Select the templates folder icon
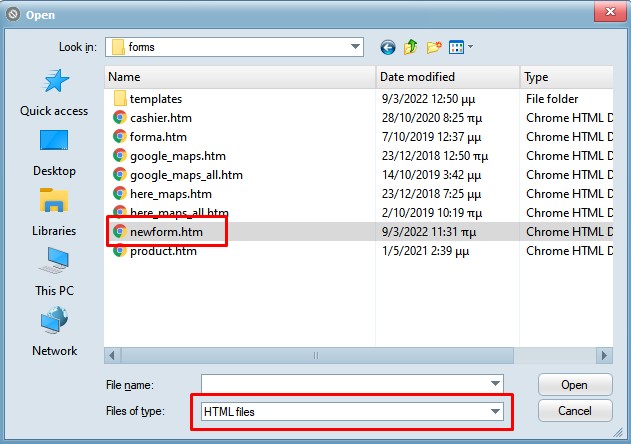 click(120, 99)
